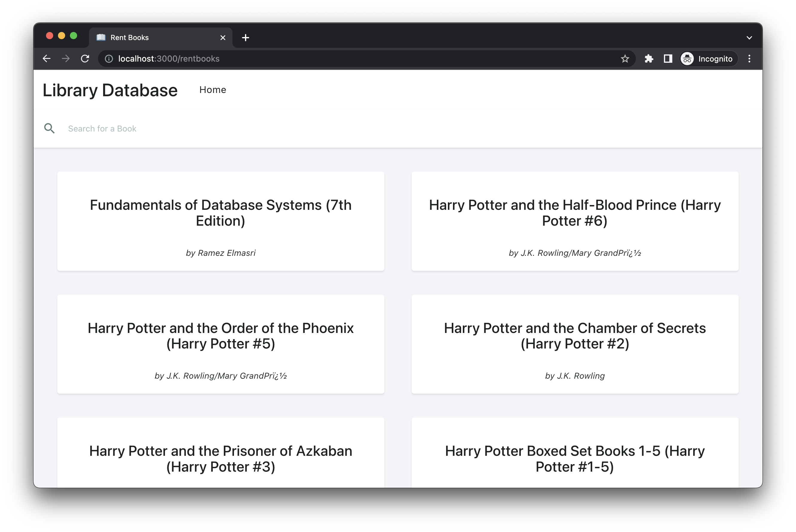This screenshot has height=532, width=796.
Task: Click the author line under Half-Blood Prince
Action: (575, 253)
